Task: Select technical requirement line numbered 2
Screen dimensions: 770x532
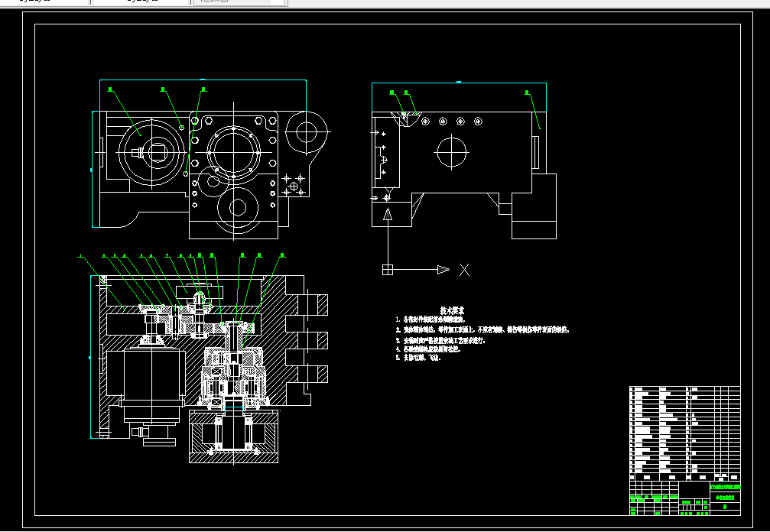Action: (x=483, y=329)
